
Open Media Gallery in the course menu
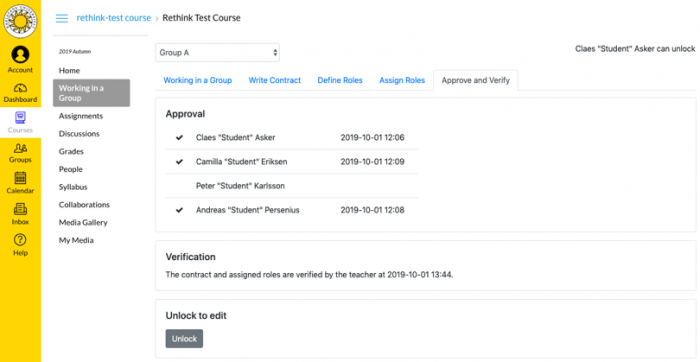(83, 222)
